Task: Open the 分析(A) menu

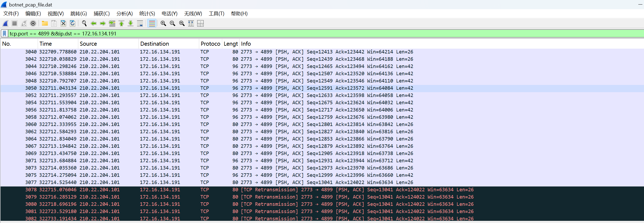Action: point(125,13)
